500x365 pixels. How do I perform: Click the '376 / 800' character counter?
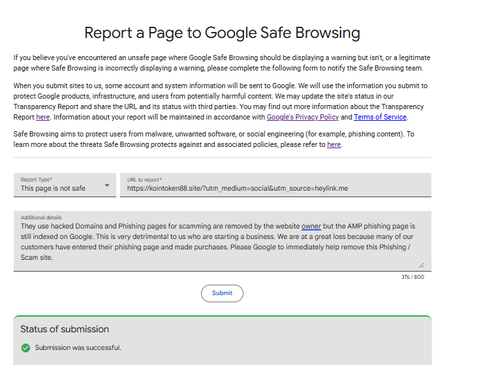(413, 277)
